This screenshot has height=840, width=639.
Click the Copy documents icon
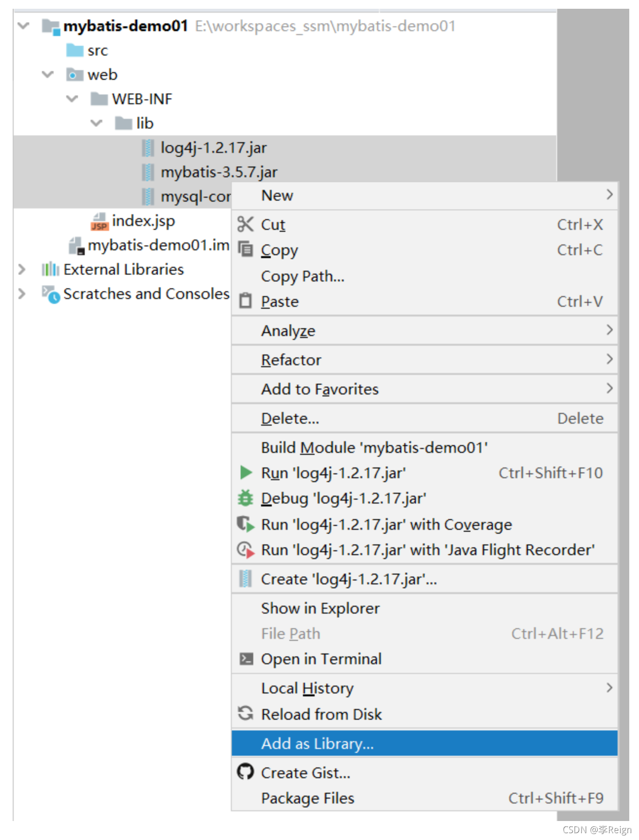click(x=245, y=249)
